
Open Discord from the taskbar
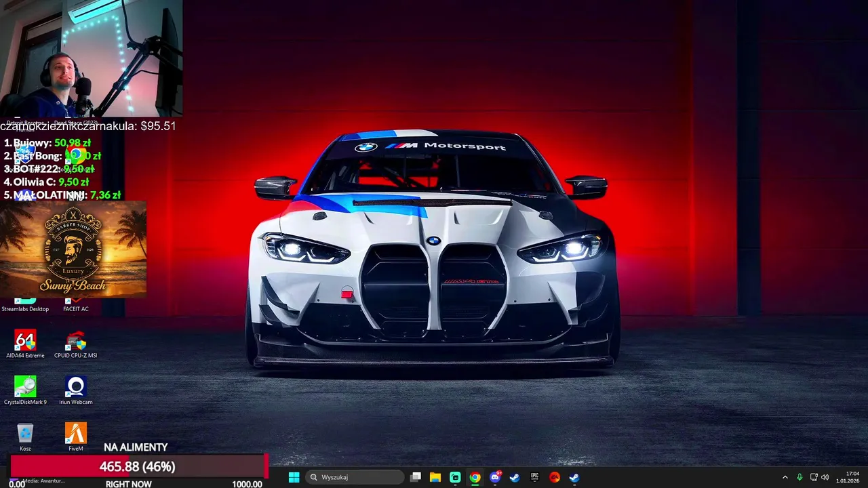click(x=495, y=477)
